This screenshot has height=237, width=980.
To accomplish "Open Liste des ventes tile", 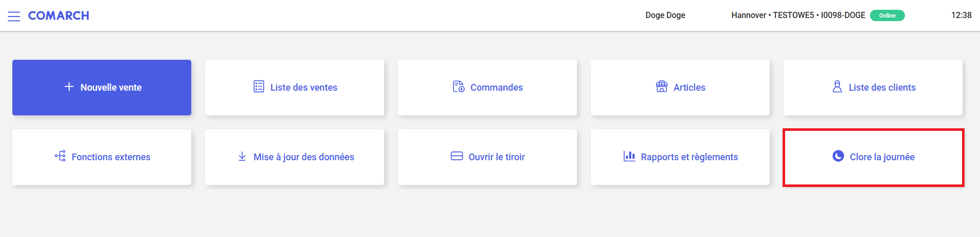I will tap(295, 88).
